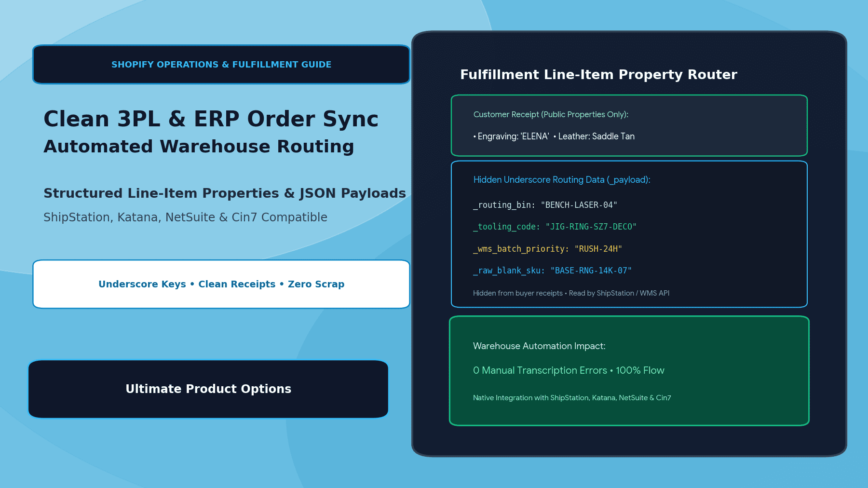The height and width of the screenshot is (488, 868).
Task: Click the _wms_batch_priority "RUSH-24H" line
Action: (x=547, y=249)
